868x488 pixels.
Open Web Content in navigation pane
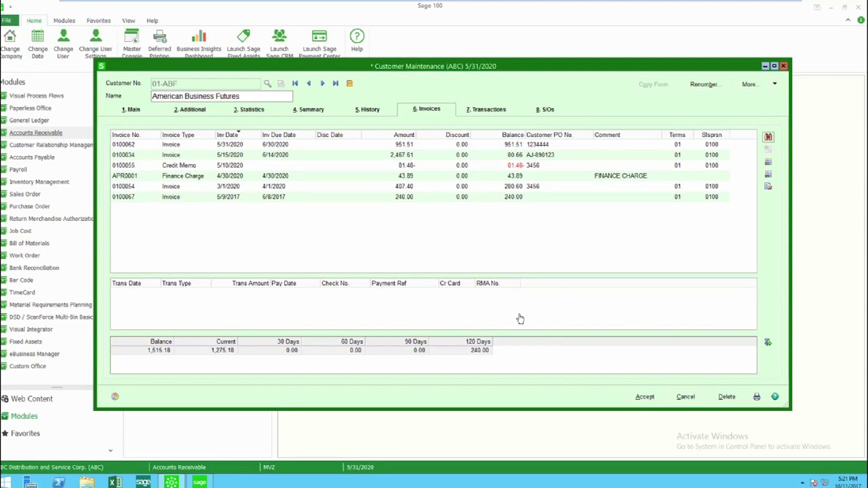[31, 399]
